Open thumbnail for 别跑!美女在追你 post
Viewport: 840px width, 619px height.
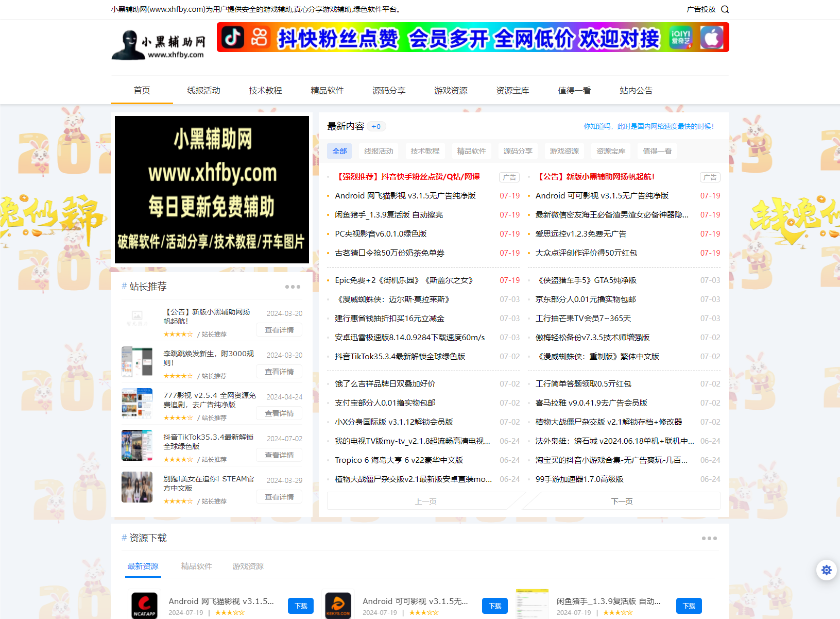(x=137, y=487)
